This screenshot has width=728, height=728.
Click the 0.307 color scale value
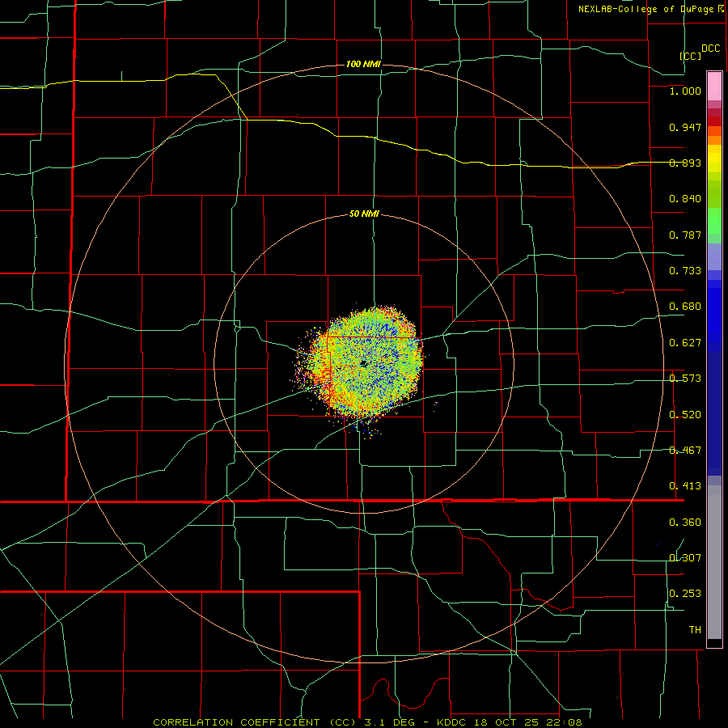coord(685,557)
